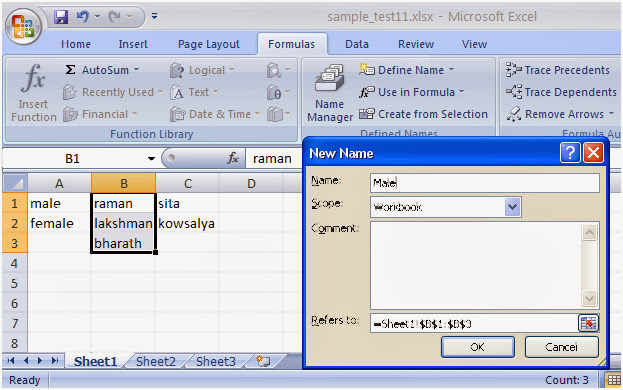Select cell containing 'bharath'
The width and height of the screenshot is (623, 390).
[x=123, y=243]
